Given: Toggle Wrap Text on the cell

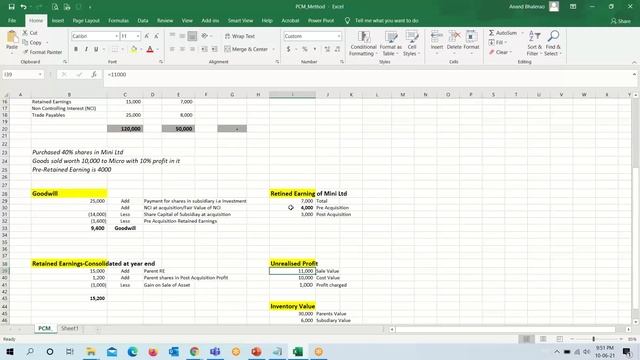Looking at the screenshot, I should tap(240, 36).
